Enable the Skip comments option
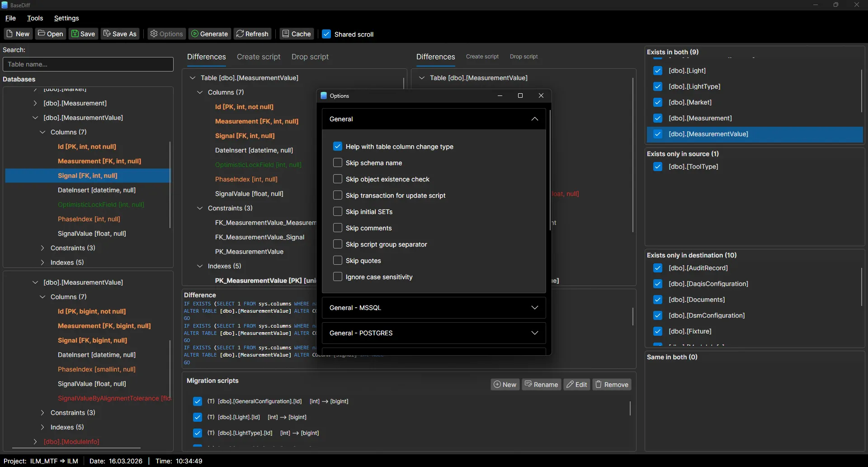The width and height of the screenshot is (868, 467). click(x=338, y=228)
